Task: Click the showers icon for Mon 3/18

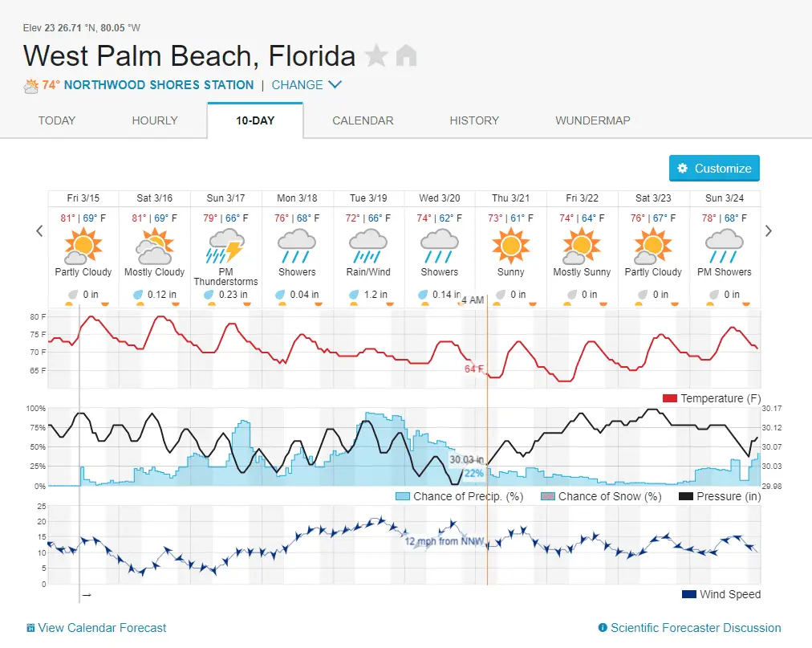Action: coord(297,245)
